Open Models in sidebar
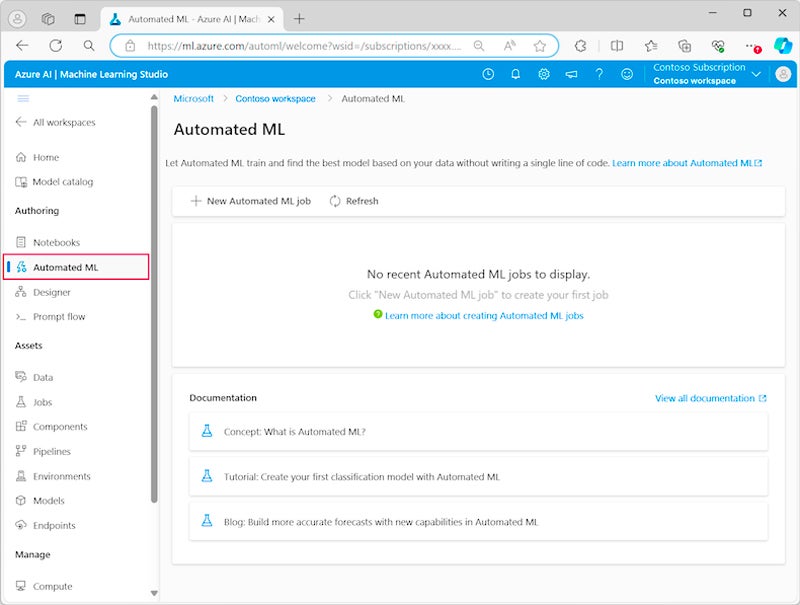The height and width of the screenshot is (605, 800). [40, 500]
